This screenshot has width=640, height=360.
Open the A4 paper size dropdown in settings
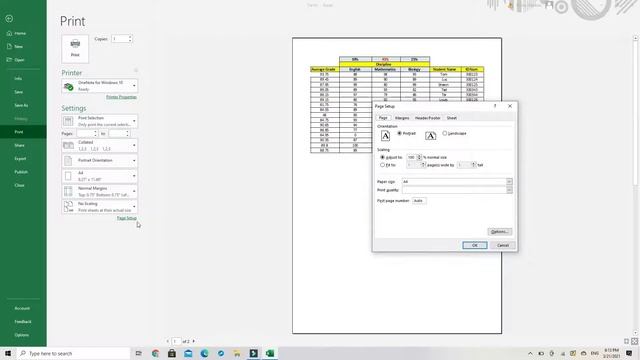100,176
